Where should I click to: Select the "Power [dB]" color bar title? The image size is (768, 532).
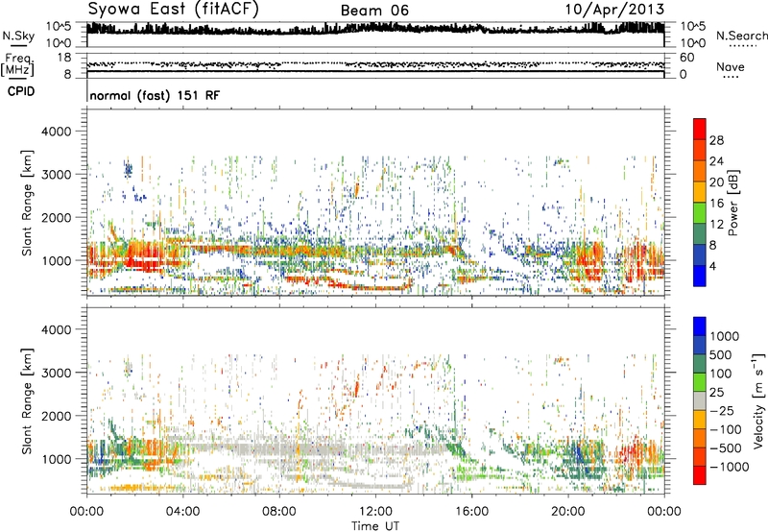coord(733,203)
